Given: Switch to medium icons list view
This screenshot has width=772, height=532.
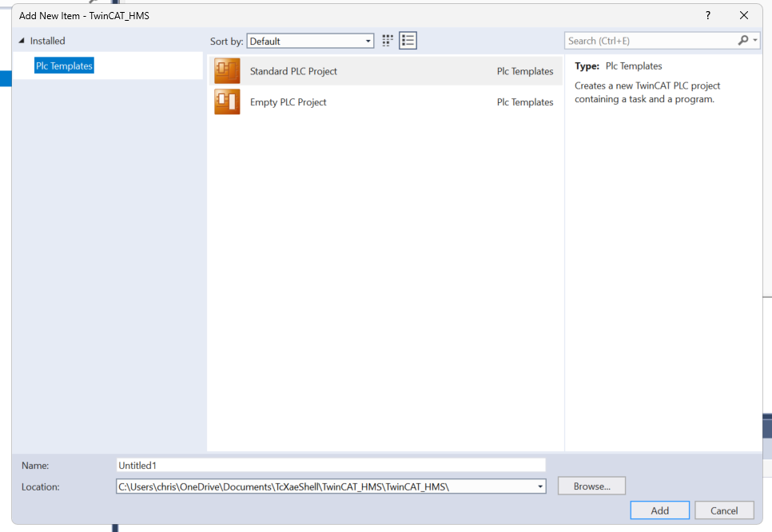Looking at the screenshot, I should [408, 41].
